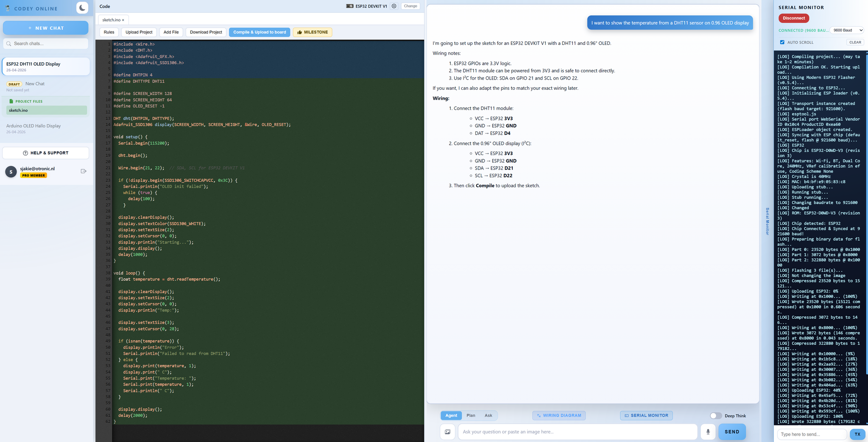Screen dimensions: 868x442
Task: Open the 9600 Baud dropdown
Action: click(847, 30)
